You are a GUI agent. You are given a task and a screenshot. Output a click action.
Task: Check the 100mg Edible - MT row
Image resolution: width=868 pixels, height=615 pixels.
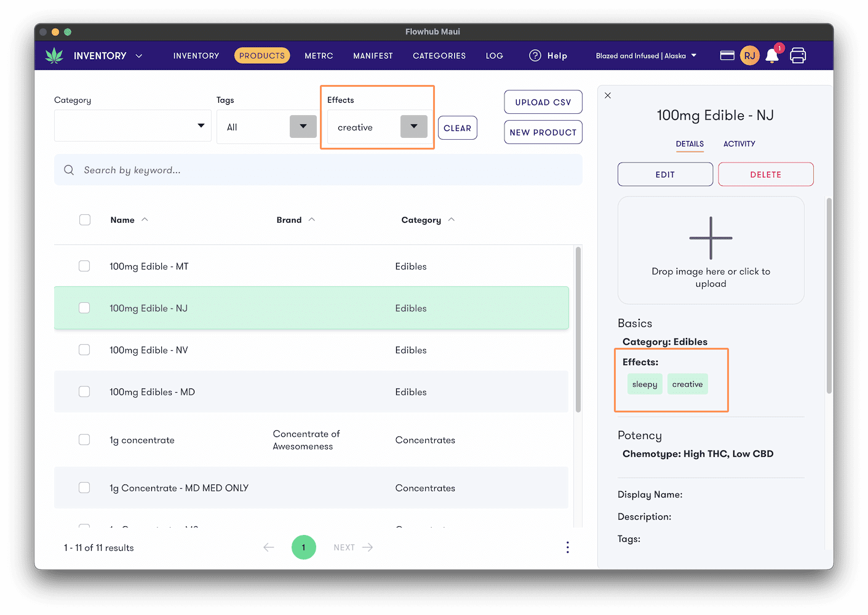click(84, 266)
